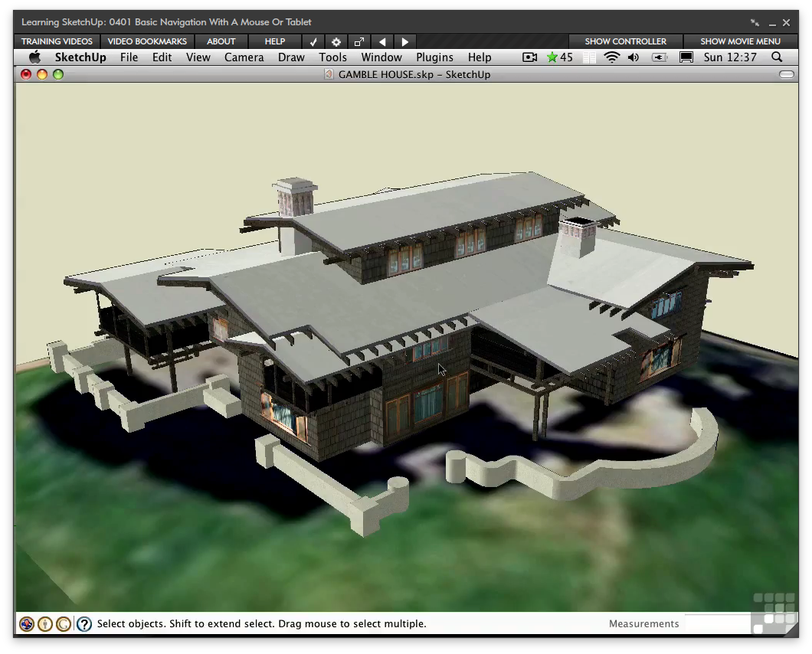Click the fullscreen expand icon in the player bar

(359, 42)
